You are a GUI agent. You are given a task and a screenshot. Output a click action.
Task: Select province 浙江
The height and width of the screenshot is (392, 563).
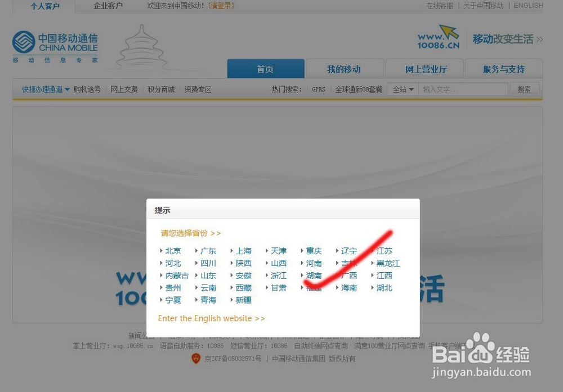click(x=279, y=276)
